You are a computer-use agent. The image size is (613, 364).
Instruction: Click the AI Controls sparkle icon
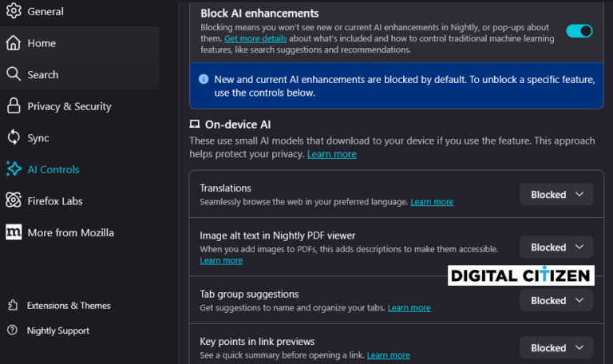(14, 169)
